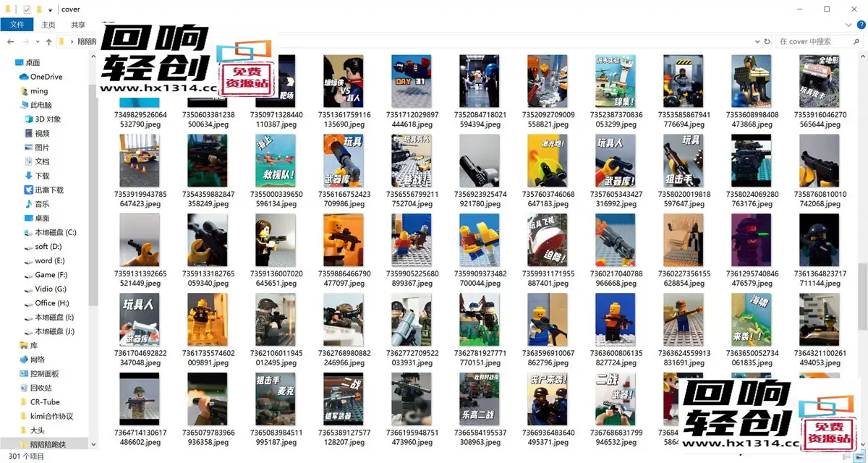Select 本地磁盘 (C:) drive in sidebar

[56, 232]
